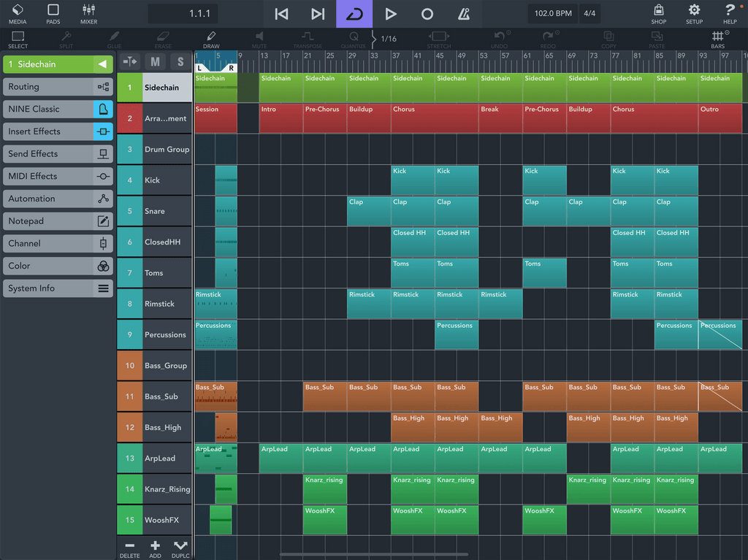Choose the Mute tool

(259, 39)
